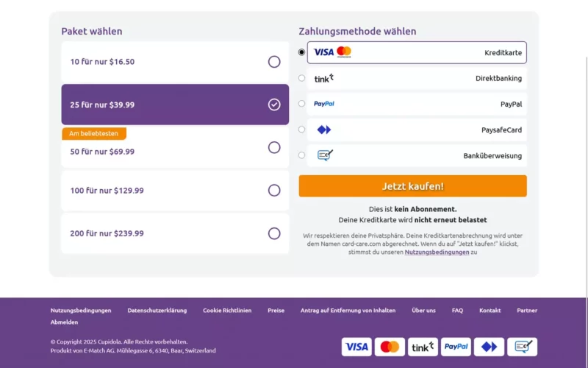Screen dimensions: 588x368
Task: Click the tink logo in Direktbanking row
Action: point(324,78)
